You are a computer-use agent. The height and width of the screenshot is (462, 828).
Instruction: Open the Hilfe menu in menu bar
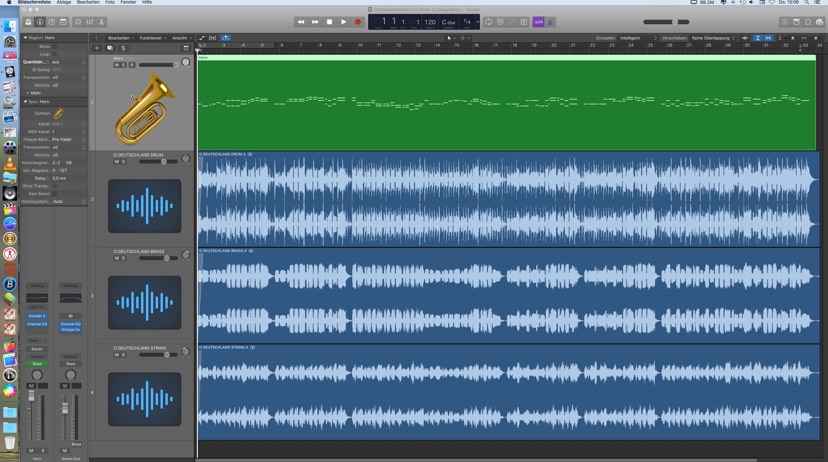click(147, 2)
